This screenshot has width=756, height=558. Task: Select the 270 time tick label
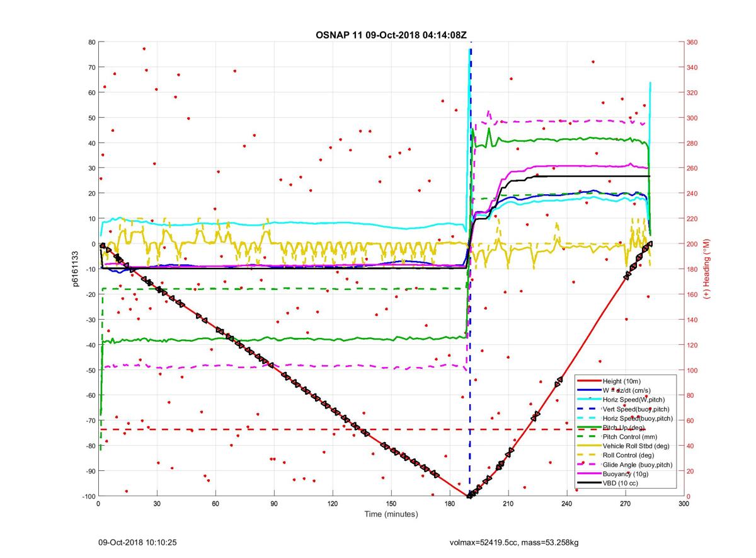[x=625, y=504]
